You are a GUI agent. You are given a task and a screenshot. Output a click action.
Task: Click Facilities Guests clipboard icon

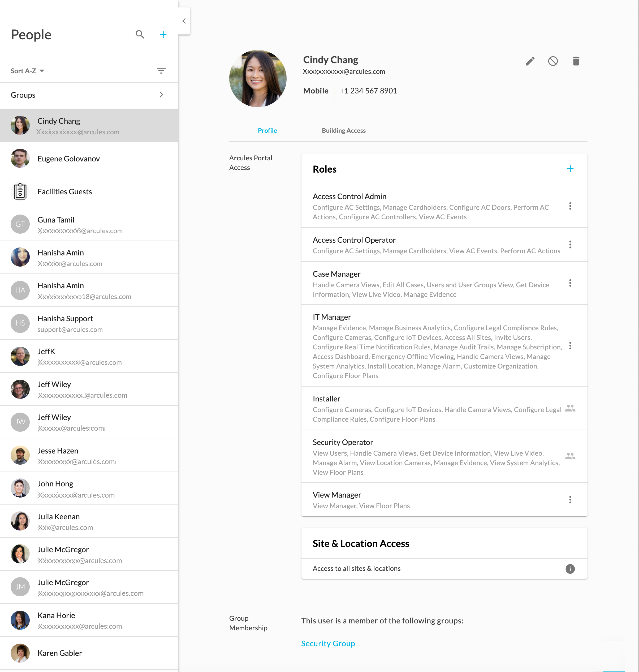coord(20,191)
